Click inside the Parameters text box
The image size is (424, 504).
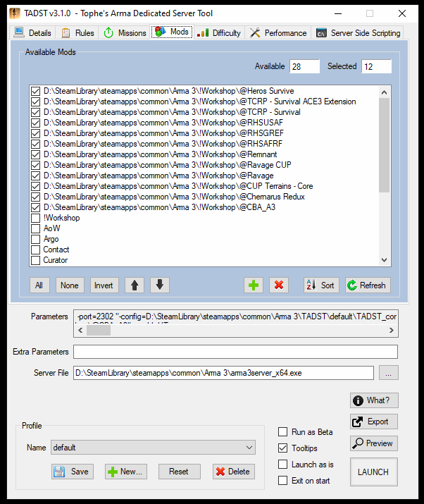click(x=236, y=317)
